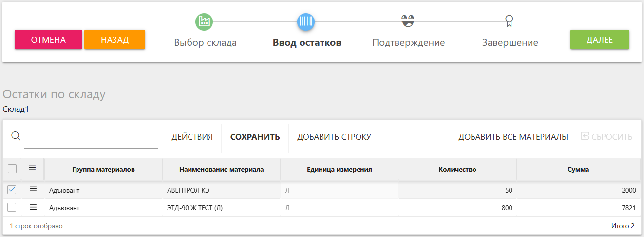The height and width of the screenshot is (237, 644).
Task: Open the ДЕЙСТВИЯ menu
Action: (192, 137)
